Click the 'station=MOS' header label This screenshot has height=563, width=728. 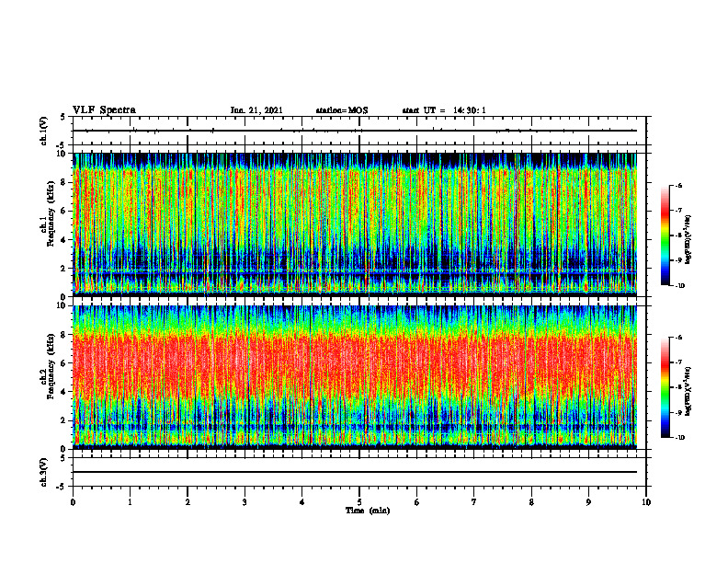point(342,110)
